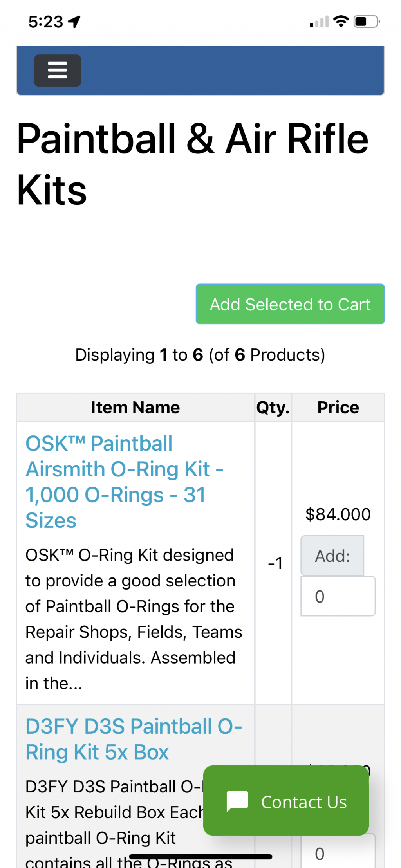Open the hamburger navigation menu
The image size is (401, 868).
point(58,70)
